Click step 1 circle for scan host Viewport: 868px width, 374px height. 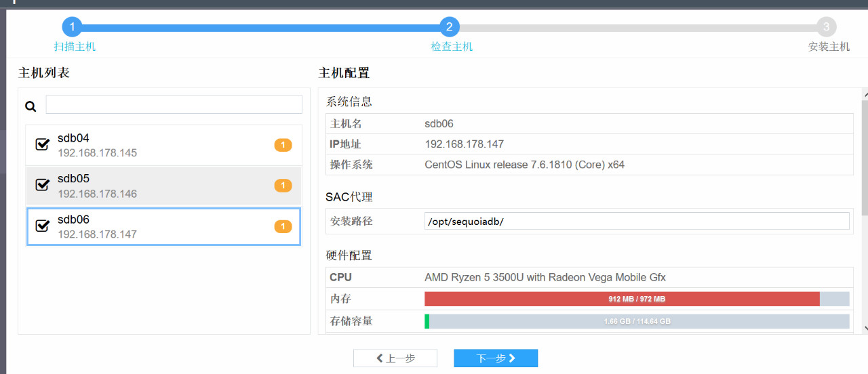pos(72,27)
